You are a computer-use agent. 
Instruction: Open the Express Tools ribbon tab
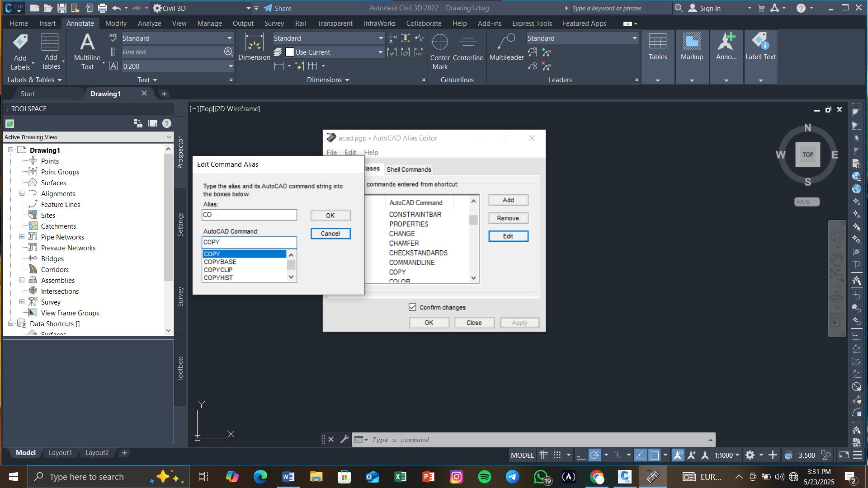(532, 23)
